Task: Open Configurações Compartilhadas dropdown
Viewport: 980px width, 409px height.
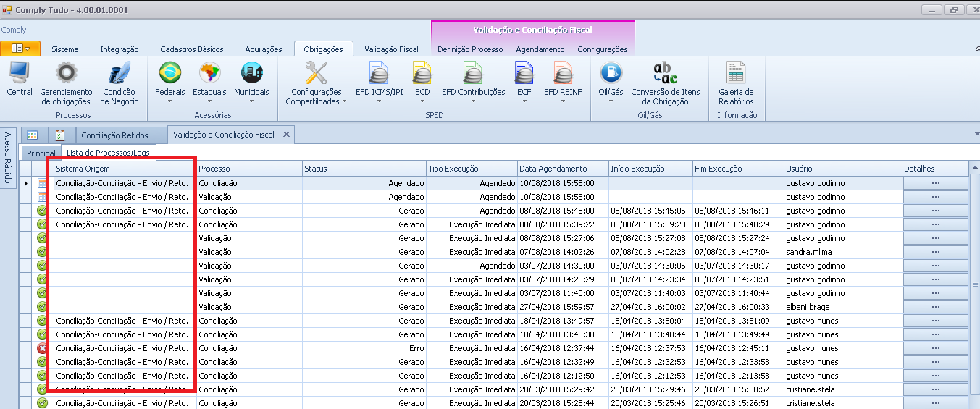Action: [316, 97]
